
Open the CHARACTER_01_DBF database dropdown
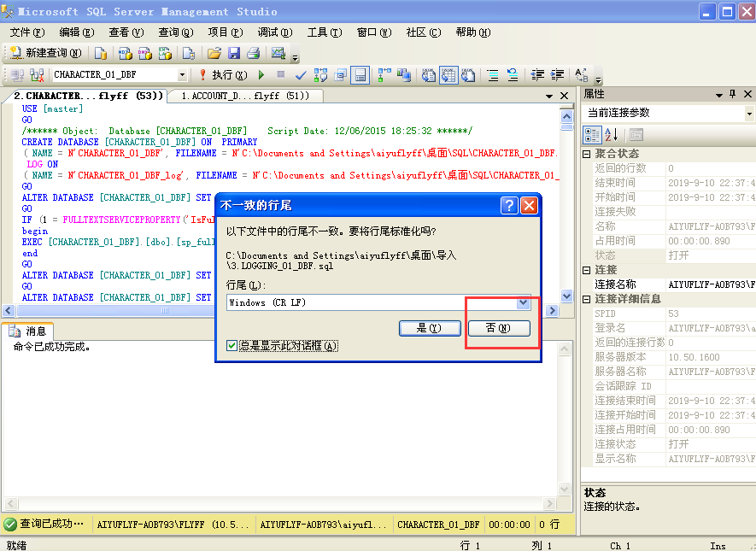coord(182,75)
